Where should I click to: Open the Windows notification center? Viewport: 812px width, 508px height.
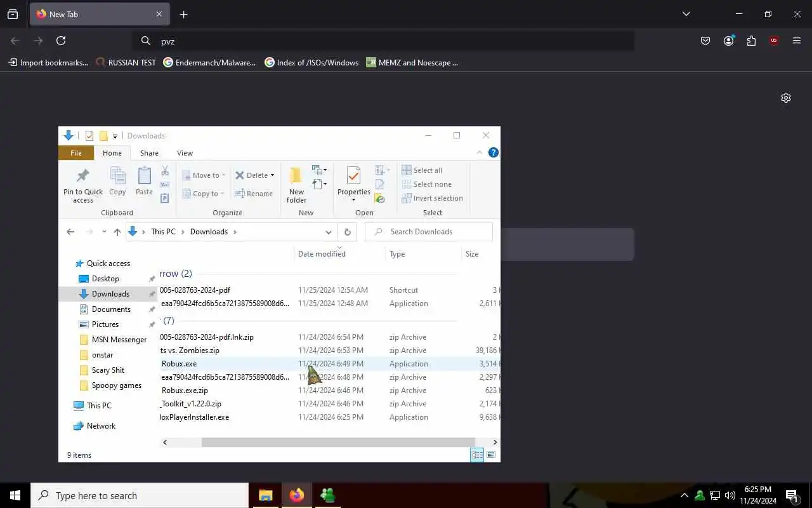tap(792, 495)
